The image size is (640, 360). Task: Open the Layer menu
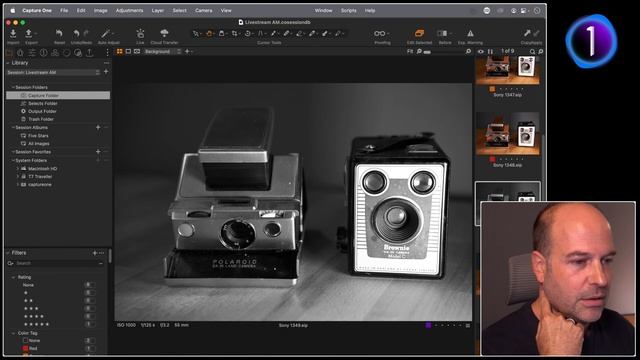tap(158, 11)
